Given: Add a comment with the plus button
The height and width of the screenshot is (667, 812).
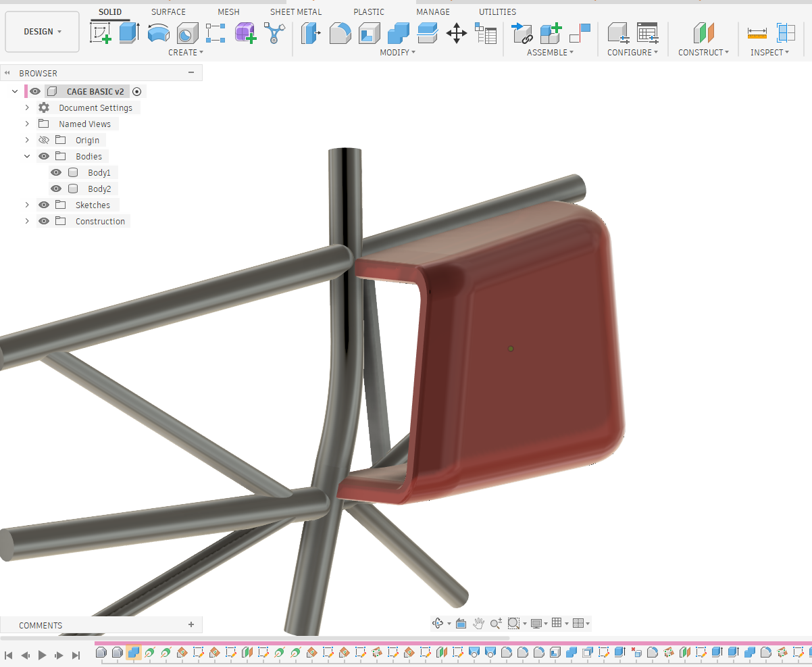Looking at the screenshot, I should [x=191, y=625].
